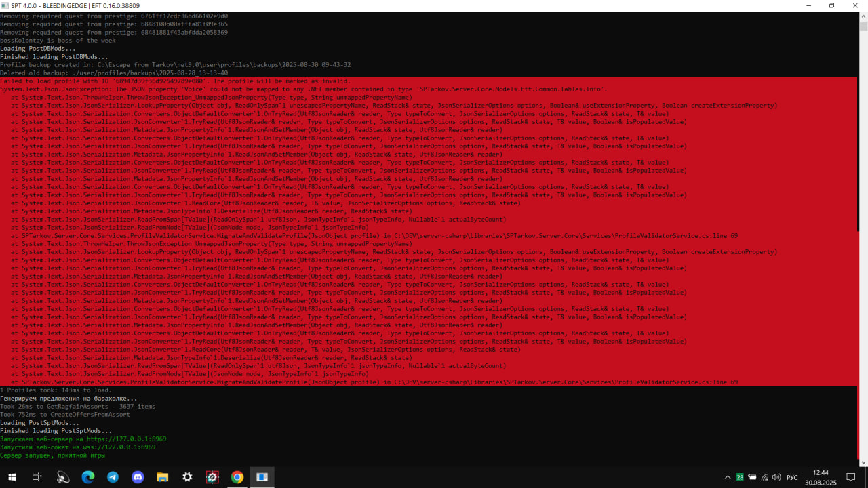
Task: Open the Wi-Fi network flyout
Action: point(764,477)
